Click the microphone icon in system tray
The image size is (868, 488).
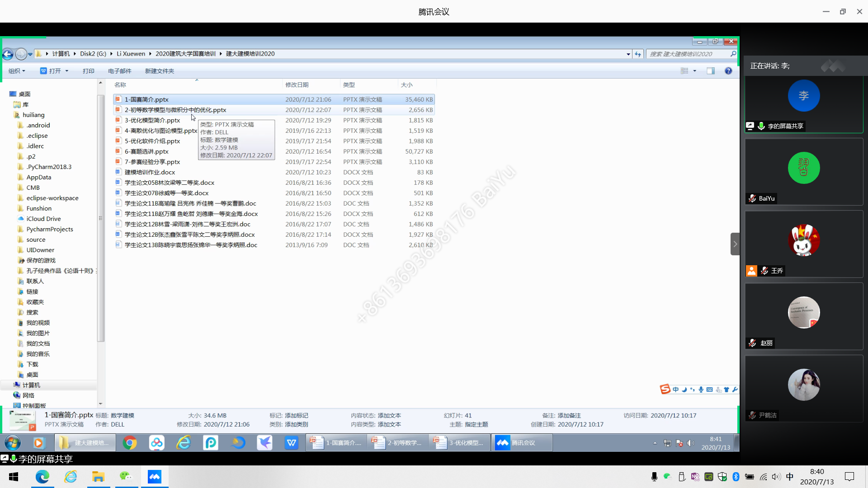pos(654,477)
